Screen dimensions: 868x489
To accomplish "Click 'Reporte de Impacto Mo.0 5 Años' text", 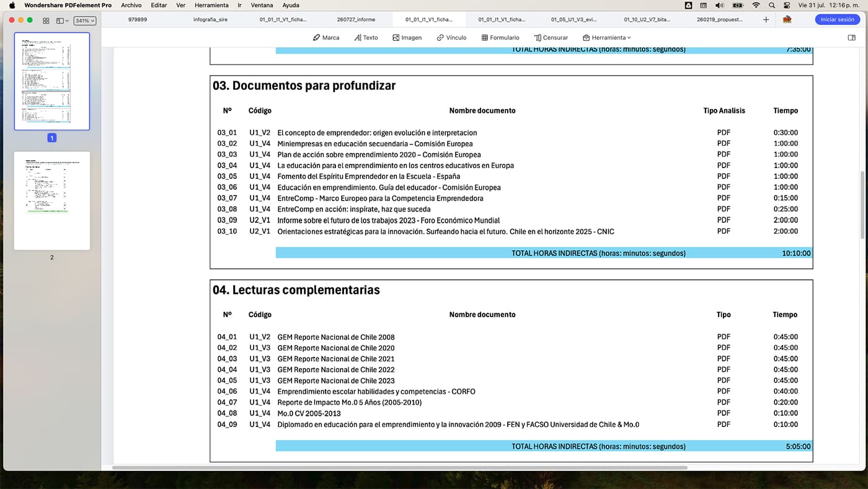I will pos(349,403).
